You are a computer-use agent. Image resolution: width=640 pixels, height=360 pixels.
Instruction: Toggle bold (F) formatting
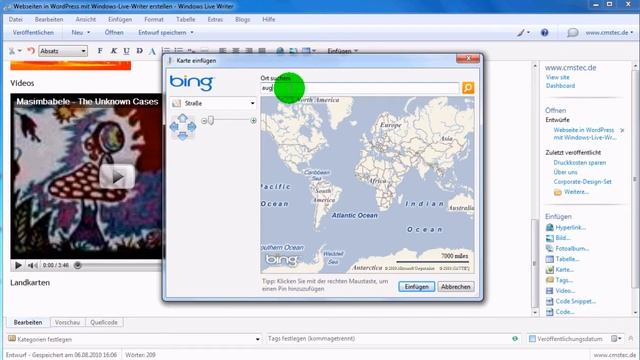click(100, 51)
